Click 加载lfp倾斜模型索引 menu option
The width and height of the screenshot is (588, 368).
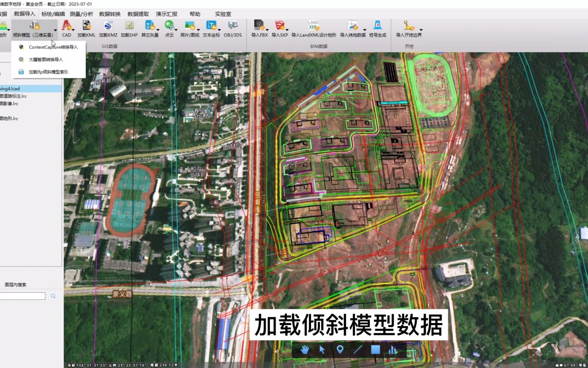(x=48, y=72)
